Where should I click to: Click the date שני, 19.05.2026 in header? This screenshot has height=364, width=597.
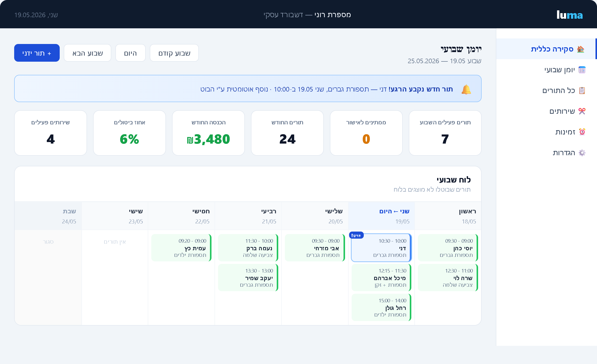pyautogui.click(x=36, y=15)
